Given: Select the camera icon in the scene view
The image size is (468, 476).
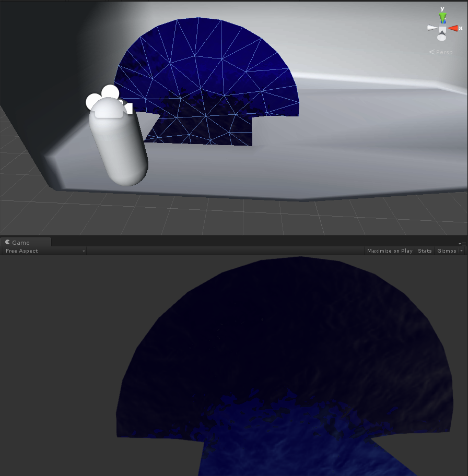Looking at the screenshot, I should [x=109, y=101].
